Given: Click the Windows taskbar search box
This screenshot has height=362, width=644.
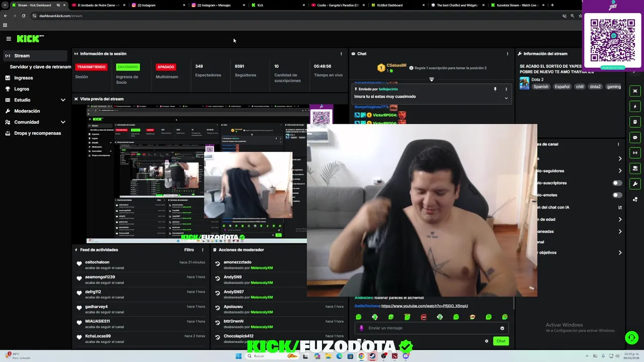Looking at the screenshot, I should pyautogui.click(x=272, y=356).
